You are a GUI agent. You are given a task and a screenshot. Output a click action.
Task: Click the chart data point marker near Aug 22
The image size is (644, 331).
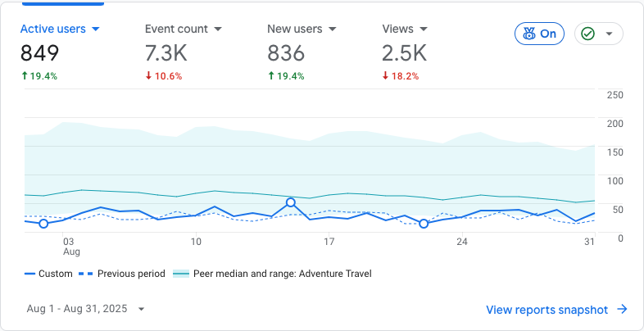point(424,223)
